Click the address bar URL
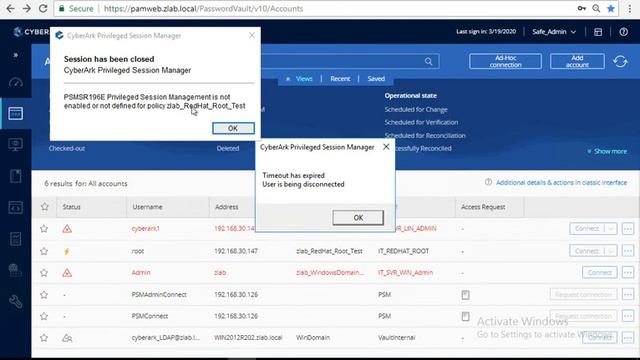 pos(203,9)
